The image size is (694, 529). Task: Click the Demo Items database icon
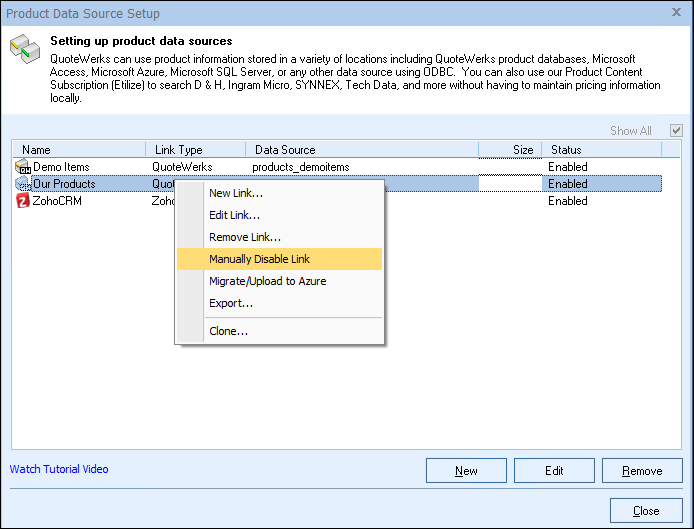point(23,167)
